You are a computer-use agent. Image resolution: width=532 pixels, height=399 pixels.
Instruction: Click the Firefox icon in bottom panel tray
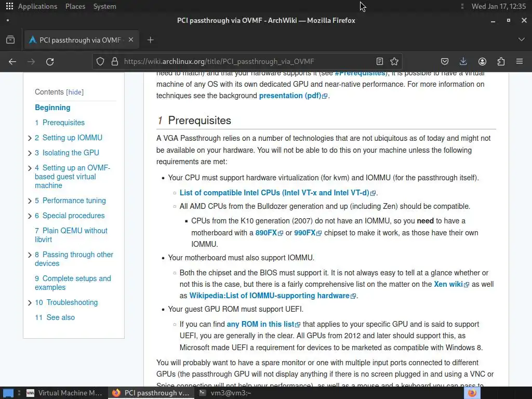pos(472,393)
